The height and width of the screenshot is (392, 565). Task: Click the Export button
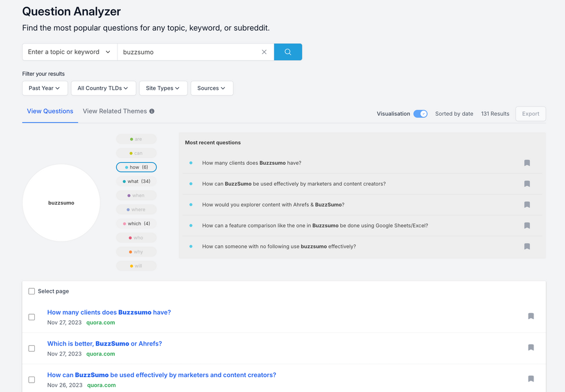[530, 114]
